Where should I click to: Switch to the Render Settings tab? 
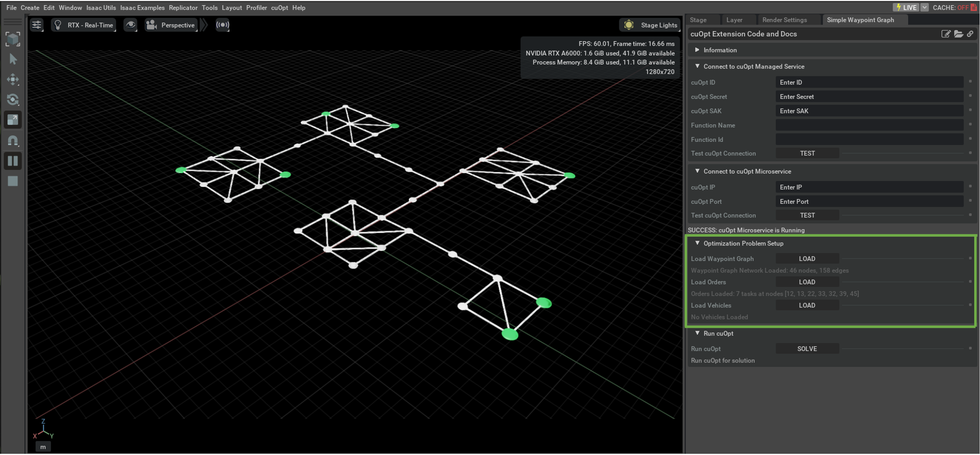784,20
